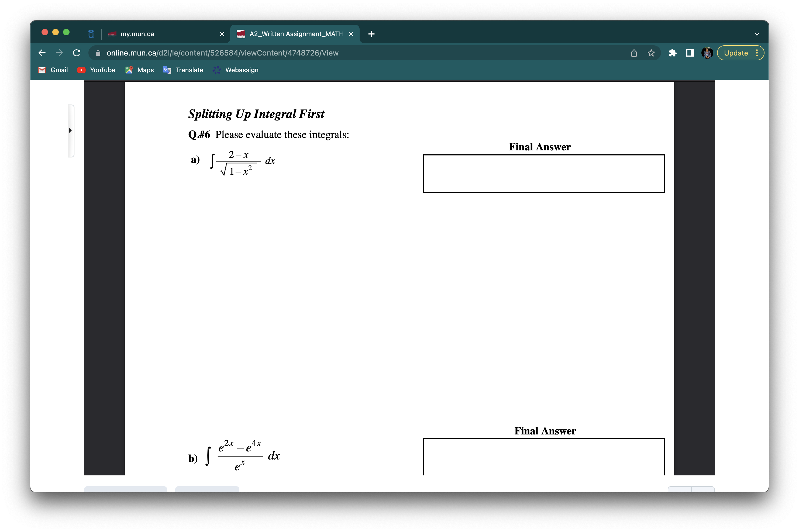Viewport: 799px width, 532px height.
Task: Click inside the first Final Answer box
Action: pos(543,174)
